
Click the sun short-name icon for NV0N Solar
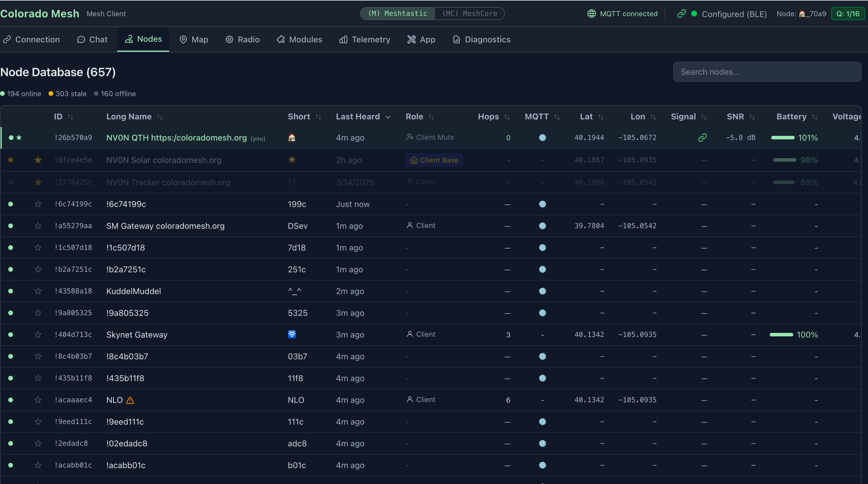click(292, 160)
